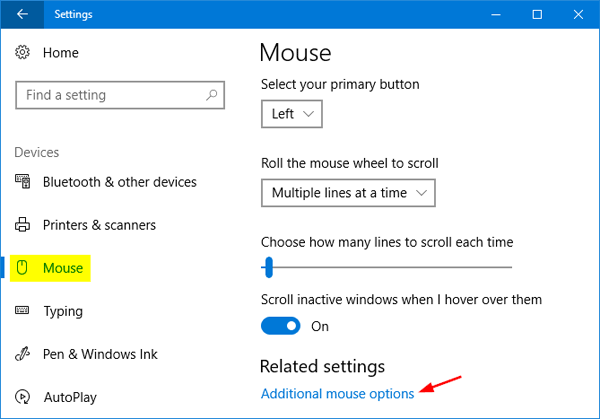Click the search magnifier icon
This screenshot has width=600, height=419.
(211, 95)
